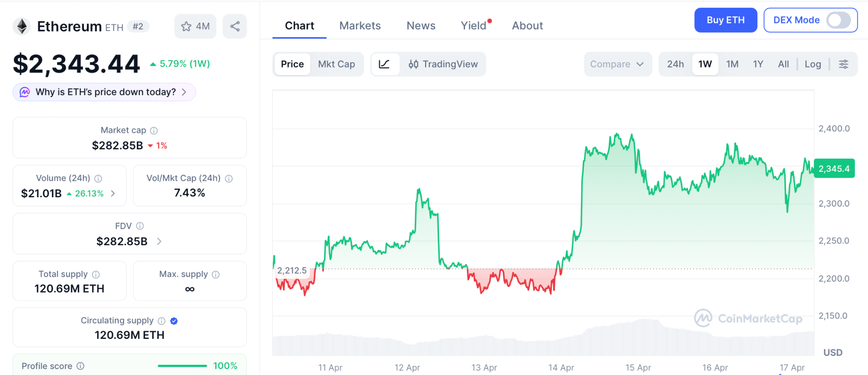868x375 pixels.
Task: Expand the FDV details chevron
Action: coord(159,241)
